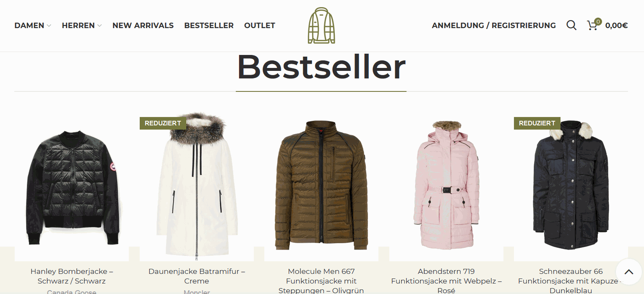Click Anmeldung / Registrierung link
The height and width of the screenshot is (294, 644).
494,26
